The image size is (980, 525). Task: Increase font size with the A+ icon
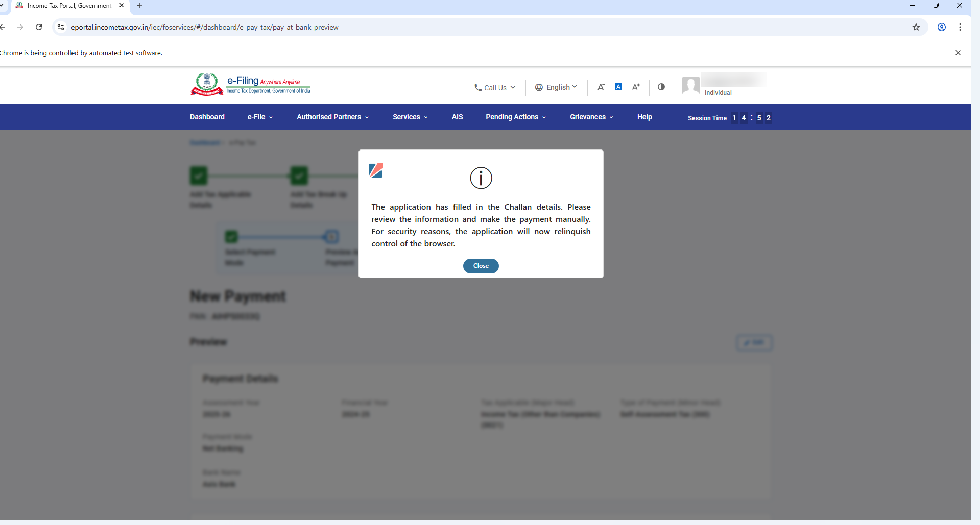636,87
